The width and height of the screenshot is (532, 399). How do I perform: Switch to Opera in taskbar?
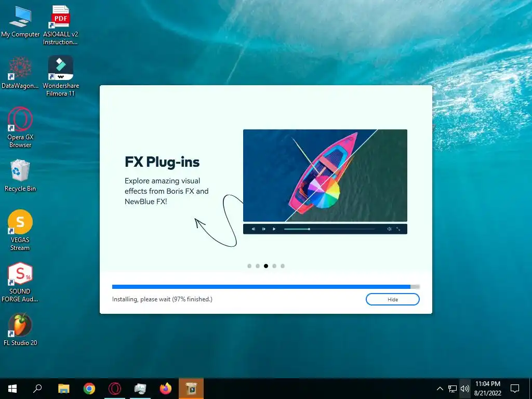(115, 389)
